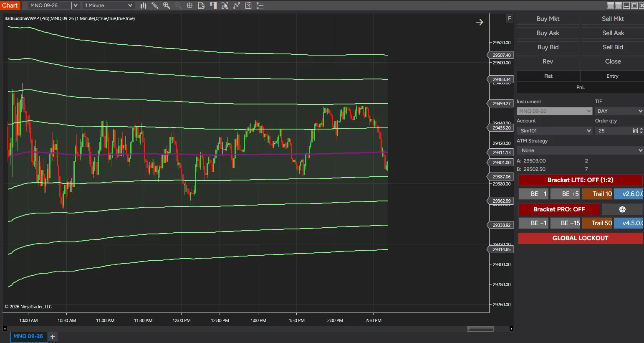Enable BE +1 under Bracket LITE

click(x=534, y=194)
